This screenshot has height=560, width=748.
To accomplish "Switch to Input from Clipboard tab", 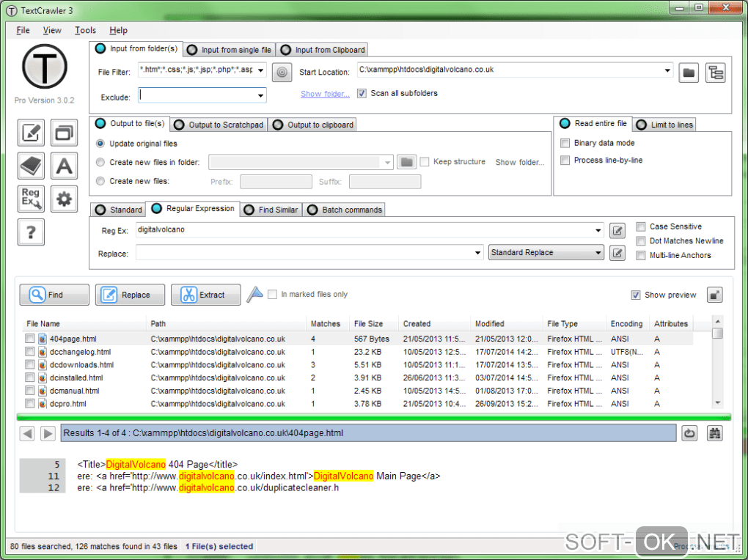I will coord(323,50).
